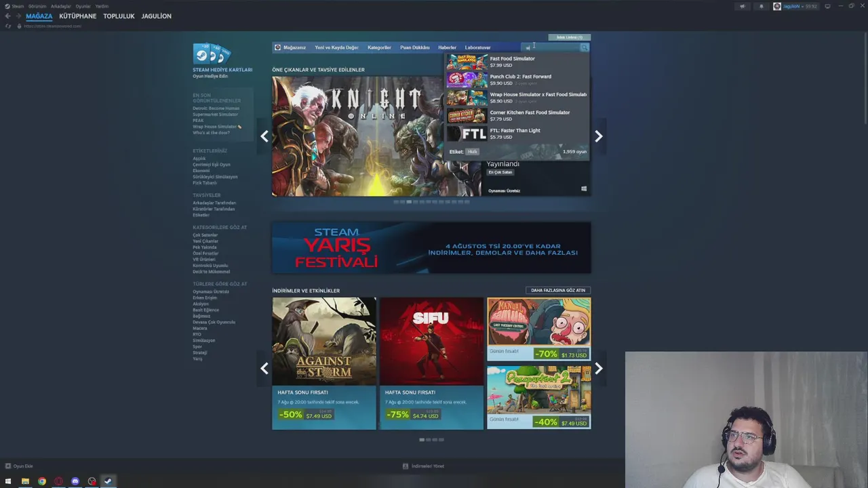
Task: Open Steam from the taskbar
Action: point(108,481)
